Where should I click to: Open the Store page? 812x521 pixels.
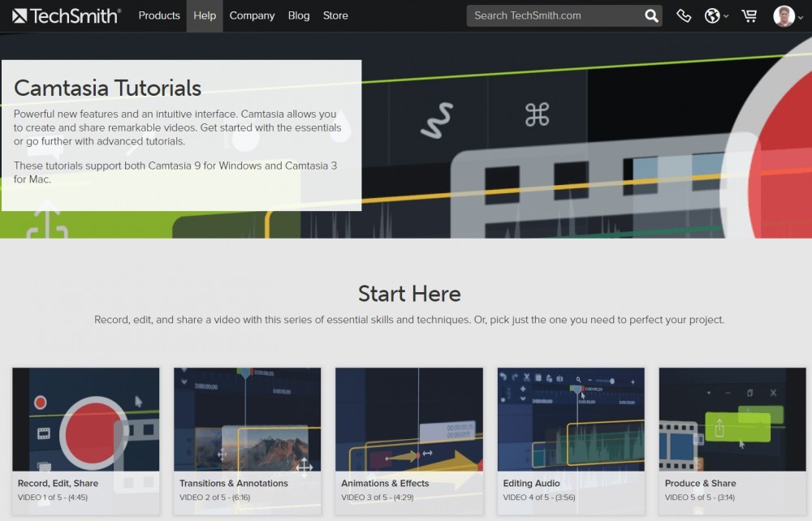point(335,15)
